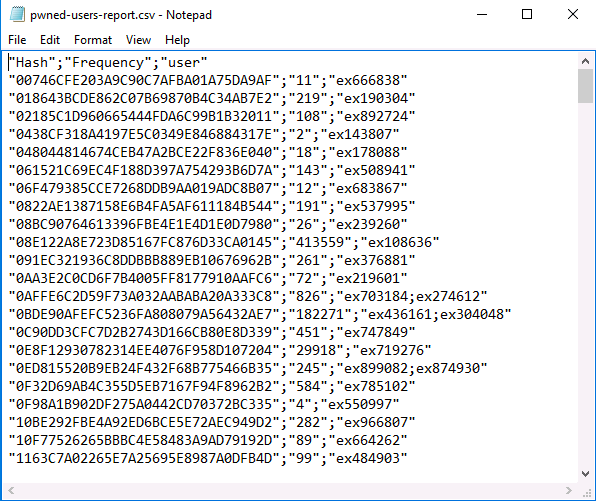
Task: Close the pwned-users-report.csv window
Action: point(573,14)
